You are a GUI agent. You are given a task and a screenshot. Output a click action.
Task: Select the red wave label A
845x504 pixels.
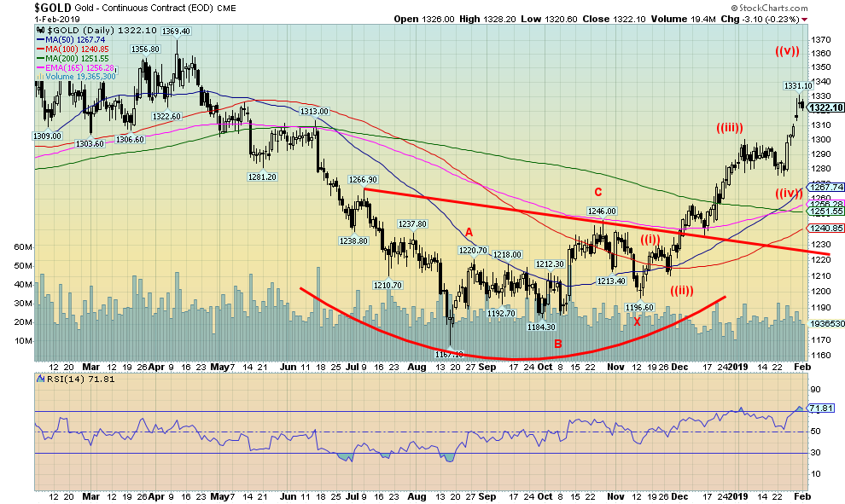[469, 231]
